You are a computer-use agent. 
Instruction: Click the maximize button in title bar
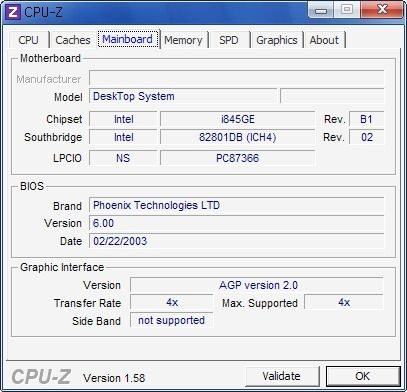point(347,10)
